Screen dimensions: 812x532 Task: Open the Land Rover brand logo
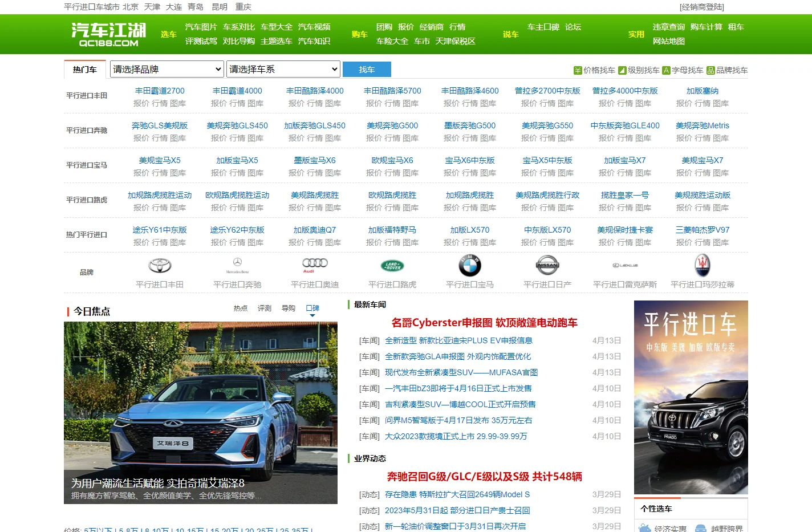(x=392, y=265)
